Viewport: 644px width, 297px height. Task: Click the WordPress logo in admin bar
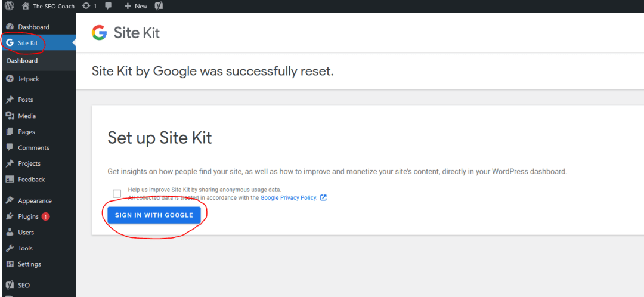click(x=10, y=6)
